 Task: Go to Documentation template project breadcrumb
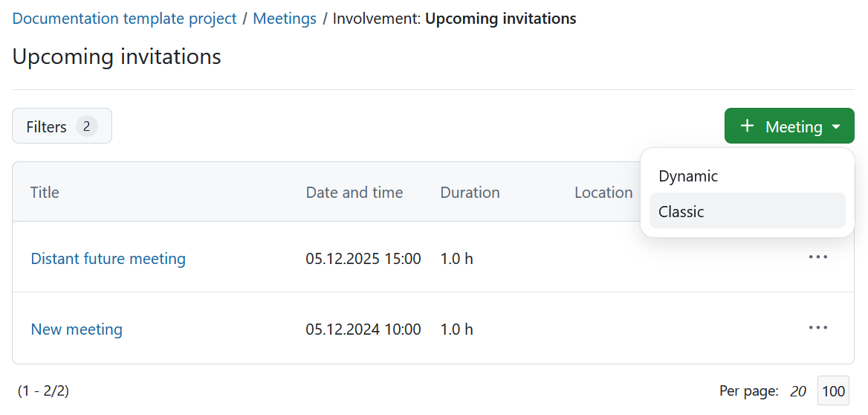tap(125, 19)
